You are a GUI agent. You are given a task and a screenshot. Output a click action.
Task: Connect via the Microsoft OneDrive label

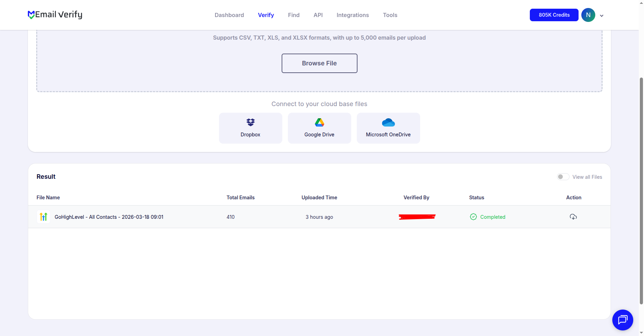(x=388, y=135)
